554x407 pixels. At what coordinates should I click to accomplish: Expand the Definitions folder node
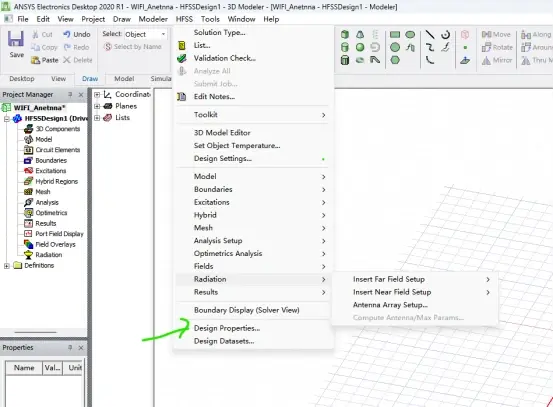click(x=6, y=265)
